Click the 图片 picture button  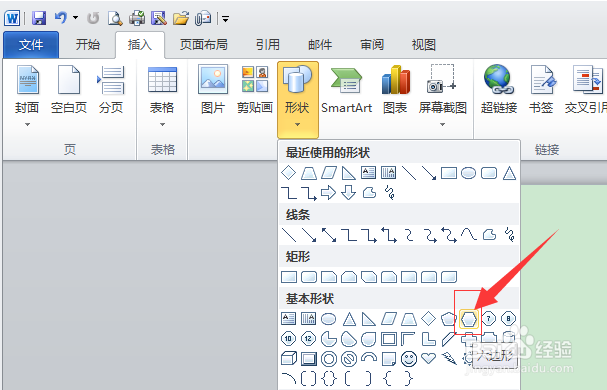[x=213, y=90]
